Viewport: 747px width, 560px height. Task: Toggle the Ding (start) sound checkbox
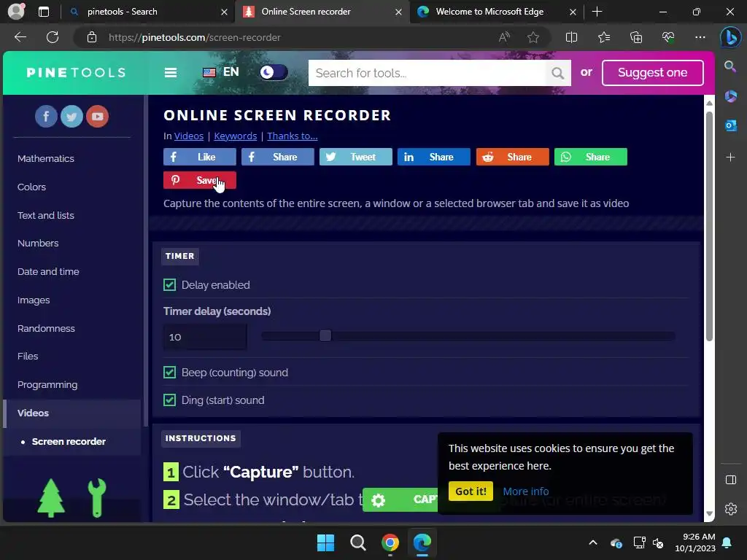point(169,400)
